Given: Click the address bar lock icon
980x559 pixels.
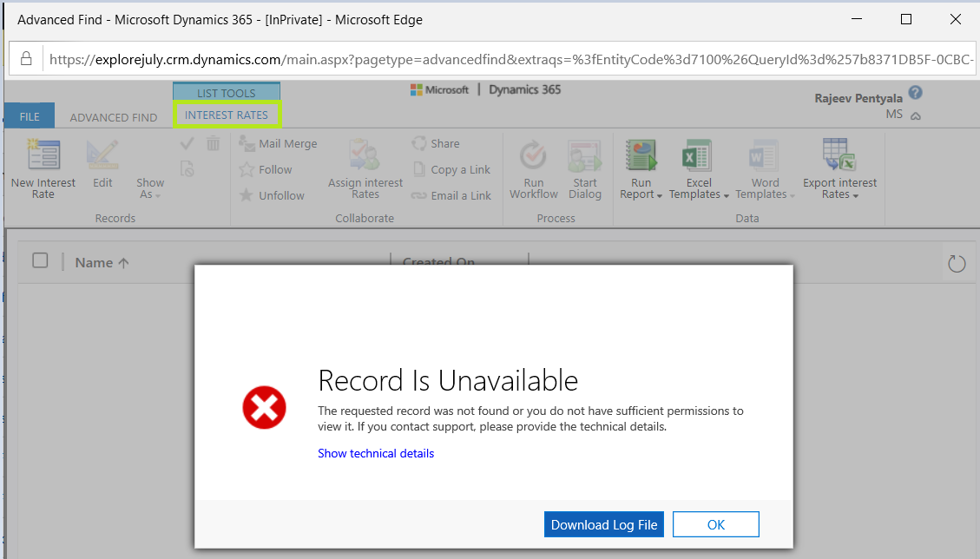Looking at the screenshot, I should [26, 59].
